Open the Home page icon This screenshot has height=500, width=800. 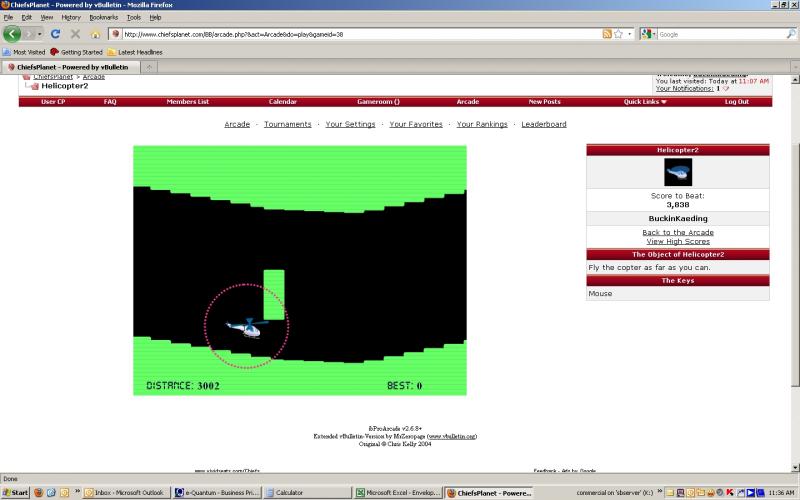pos(95,34)
